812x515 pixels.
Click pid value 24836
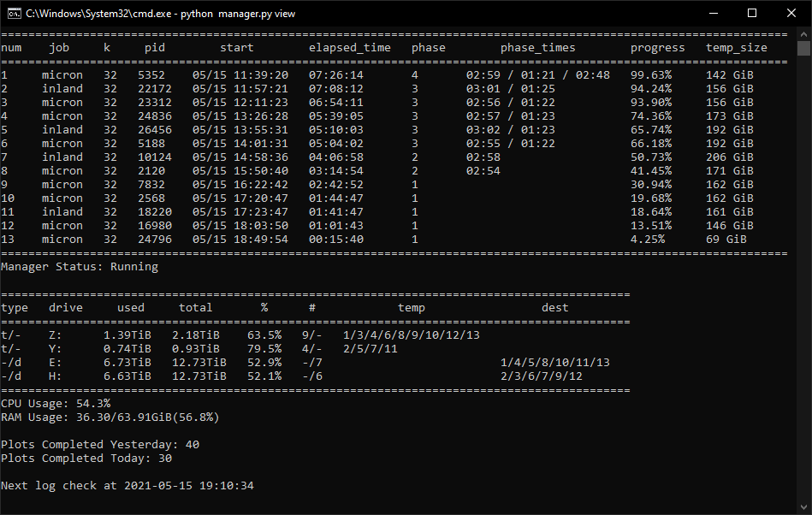(x=154, y=116)
